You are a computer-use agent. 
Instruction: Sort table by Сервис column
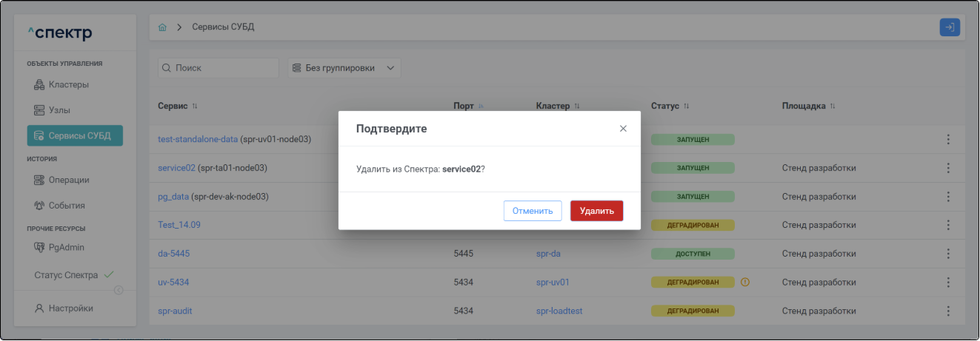tap(195, 107)
